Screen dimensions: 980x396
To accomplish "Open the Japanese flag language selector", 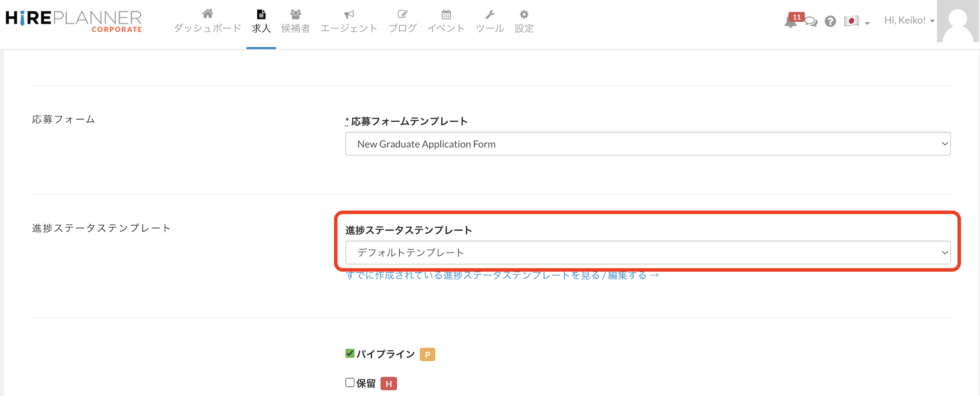I will [856, 21].
